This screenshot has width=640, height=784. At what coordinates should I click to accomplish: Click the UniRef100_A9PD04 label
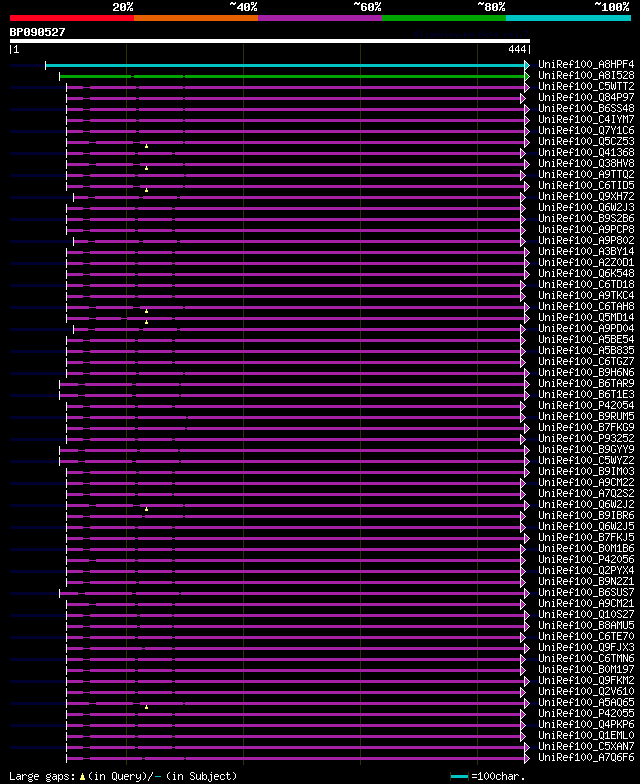tap(586, 328)
